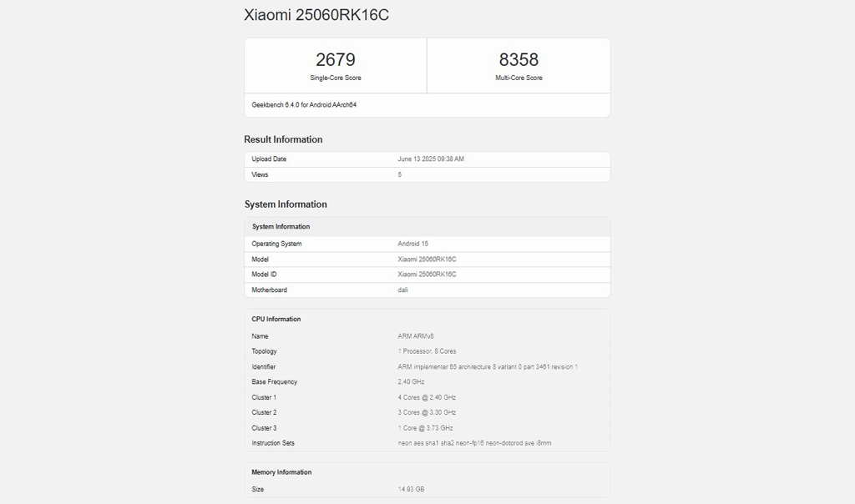Click the Multi-Core Score label
This screenshot has height=504, width=855.
[x=519, y=78]
